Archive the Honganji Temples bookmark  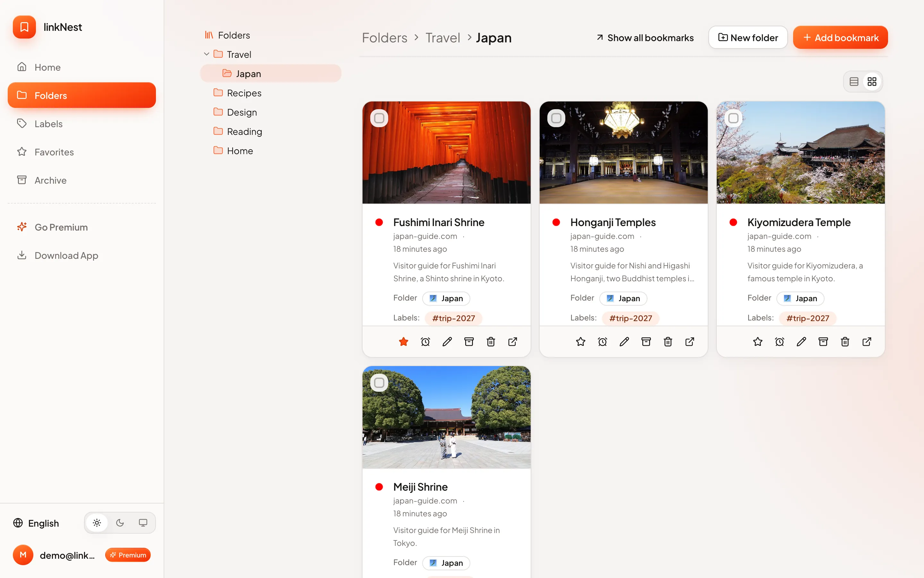pos(646,341)
